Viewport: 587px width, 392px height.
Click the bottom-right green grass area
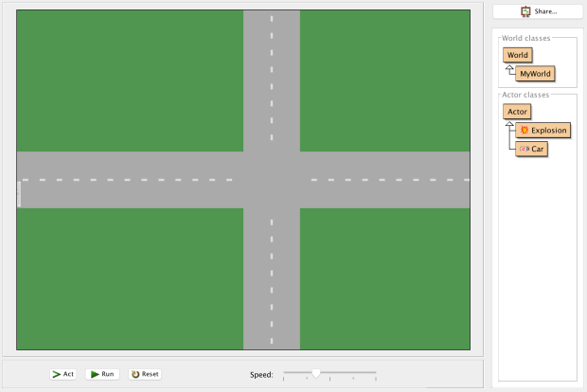point(384,278)
